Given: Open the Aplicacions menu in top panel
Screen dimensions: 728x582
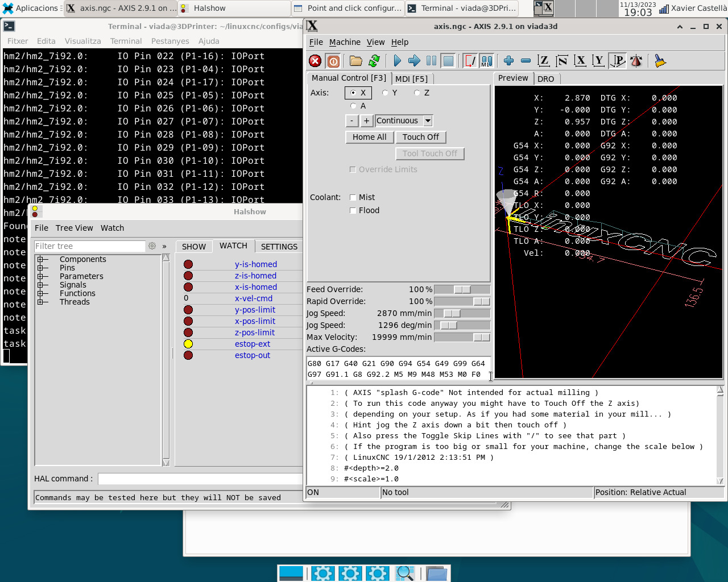Looking at the screenshot, I should click(x=31, y=9).
